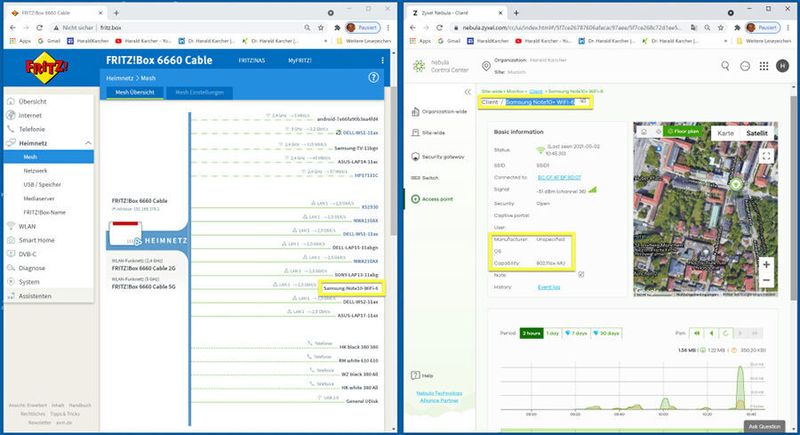Image resolution: width=800 pixels, height=435 pixels.
Task: Open the FRITZ!Box three-dot menu in blue header
Action: pyautogui.click(x=382, y=60)
